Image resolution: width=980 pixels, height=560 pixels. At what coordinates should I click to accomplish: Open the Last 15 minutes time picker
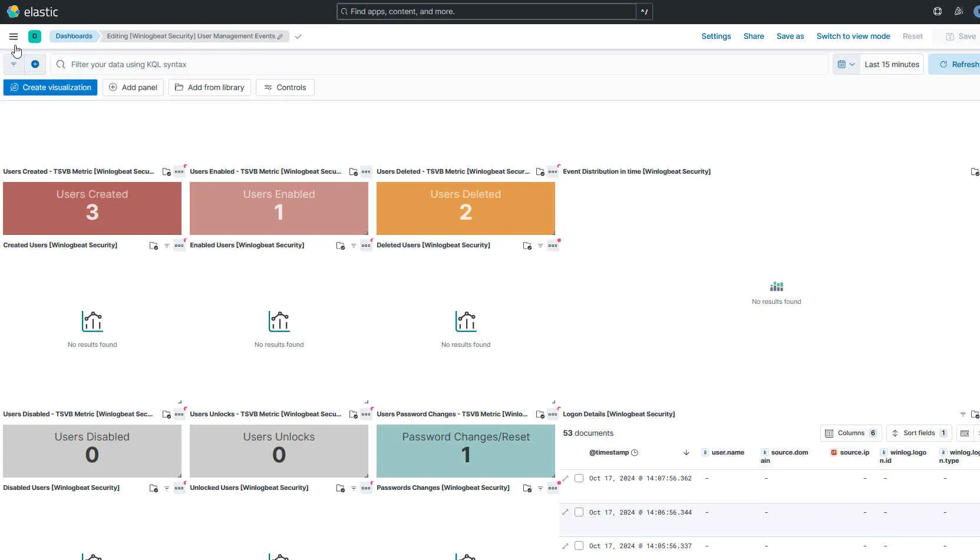892,64
